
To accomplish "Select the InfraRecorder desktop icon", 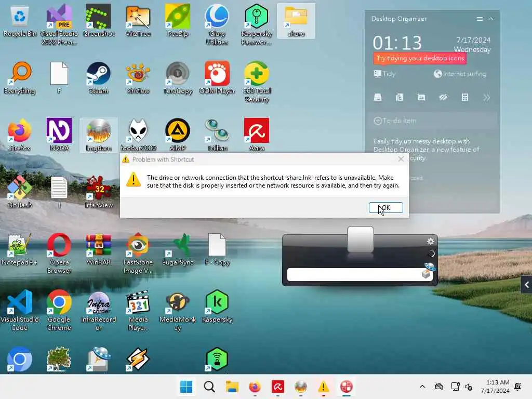I will point(99,310).
